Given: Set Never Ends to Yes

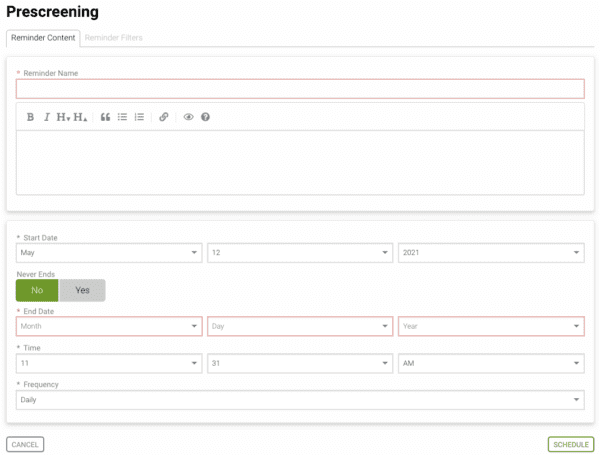Looking at the screenshot, I should point(82,290).
